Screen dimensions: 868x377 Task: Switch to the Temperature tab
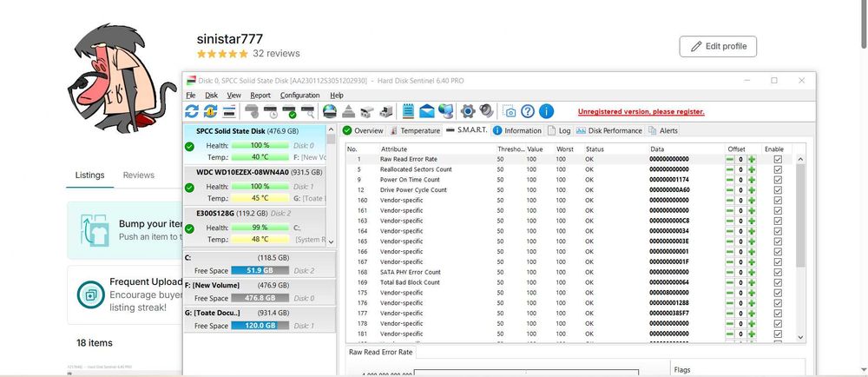point(415,130)
